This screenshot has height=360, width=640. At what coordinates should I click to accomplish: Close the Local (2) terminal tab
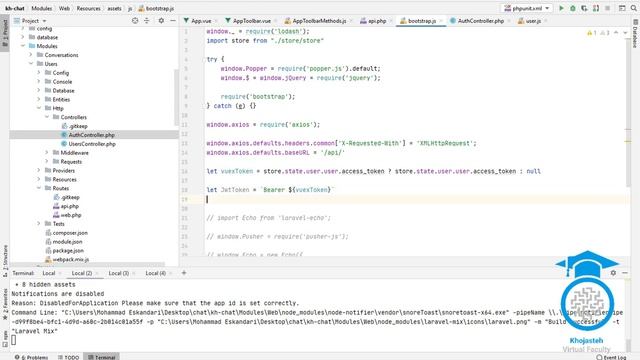(x=97, y=273)
